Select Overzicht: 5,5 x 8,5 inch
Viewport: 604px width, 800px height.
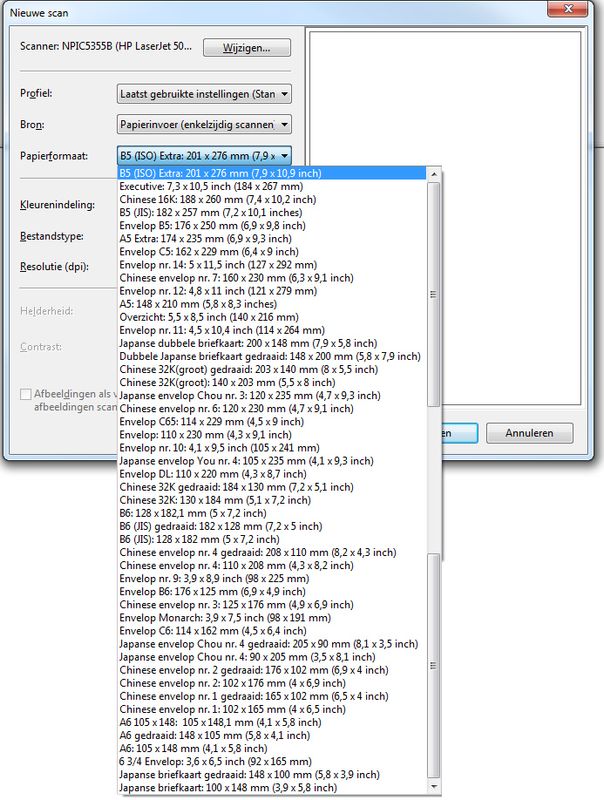pyautogui.click(x=272, y=317)
